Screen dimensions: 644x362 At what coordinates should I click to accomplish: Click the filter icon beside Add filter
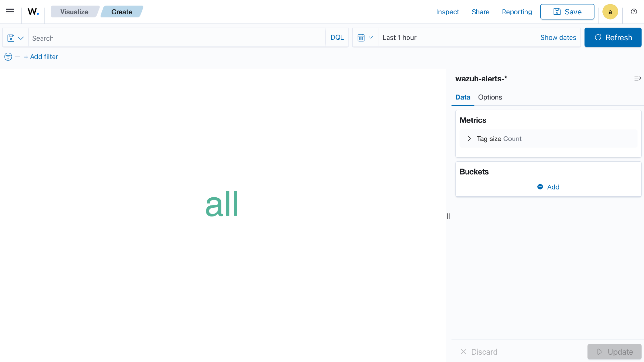(x=8, y=57)
